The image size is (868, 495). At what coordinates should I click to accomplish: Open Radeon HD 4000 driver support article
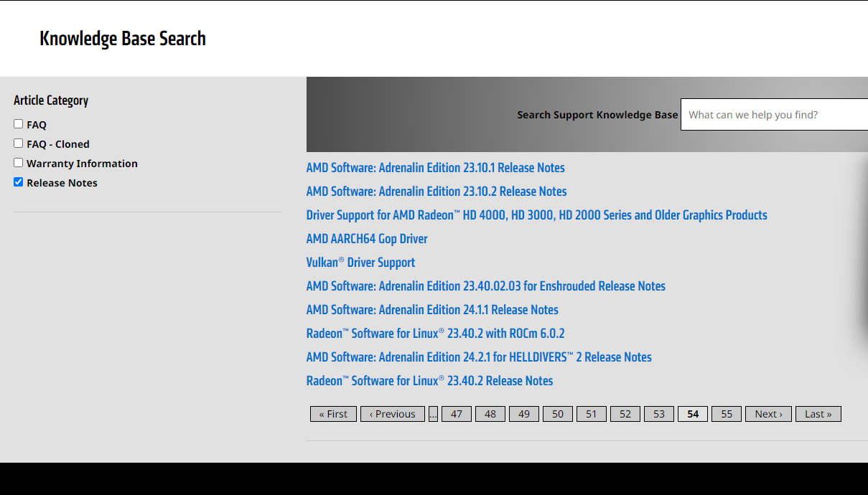click(536, 215)
